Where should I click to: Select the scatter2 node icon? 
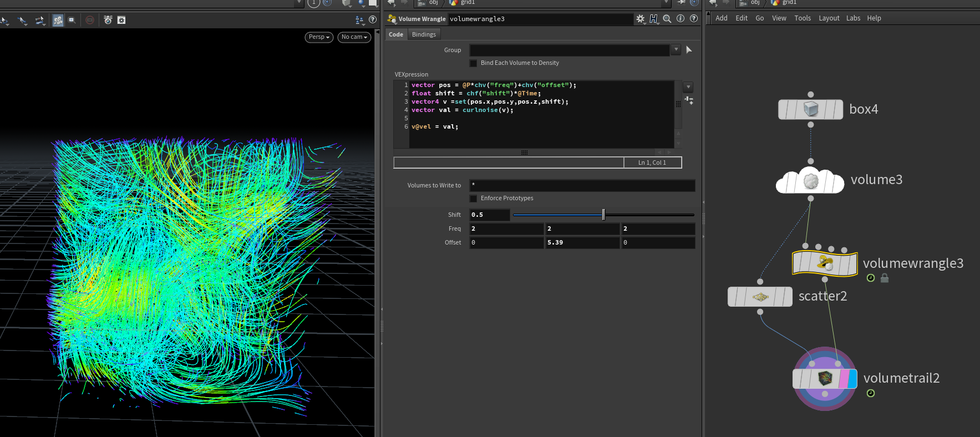coord(760,297)
